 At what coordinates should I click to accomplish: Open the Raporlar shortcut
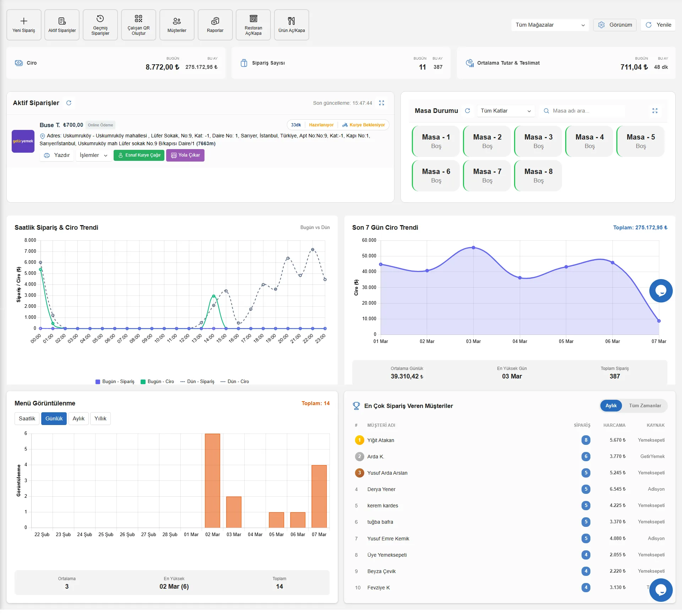pos(215,25)
